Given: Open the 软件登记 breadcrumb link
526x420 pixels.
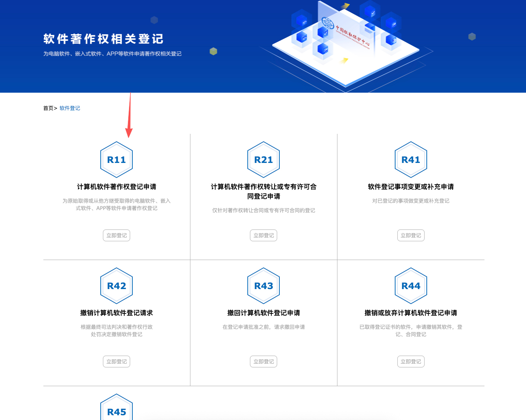Looking at the screenshot, I should pyautogui.click(x=70, y=108).
